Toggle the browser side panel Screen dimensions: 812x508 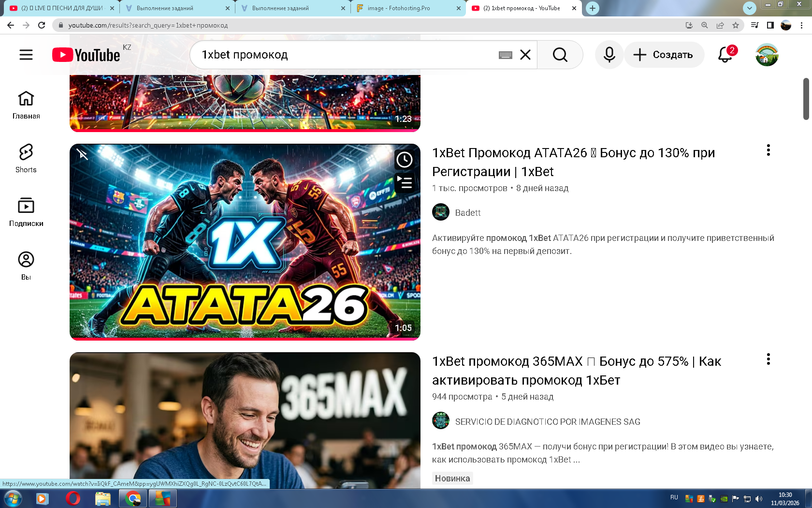click(770, 25)
